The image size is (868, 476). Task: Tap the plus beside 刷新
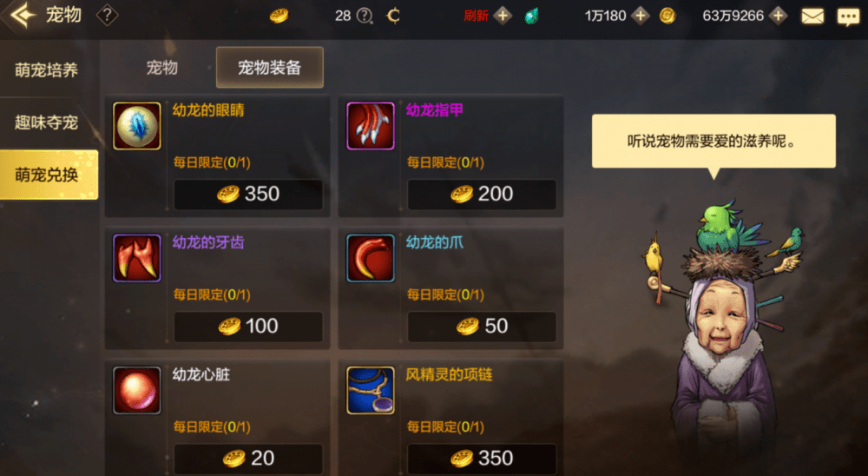click(503, 16)
